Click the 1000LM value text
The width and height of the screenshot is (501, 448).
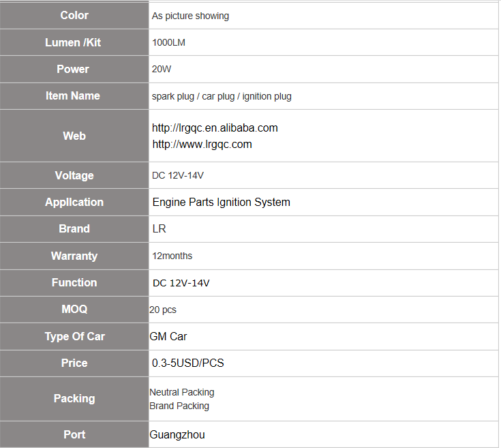click(168, 42)
